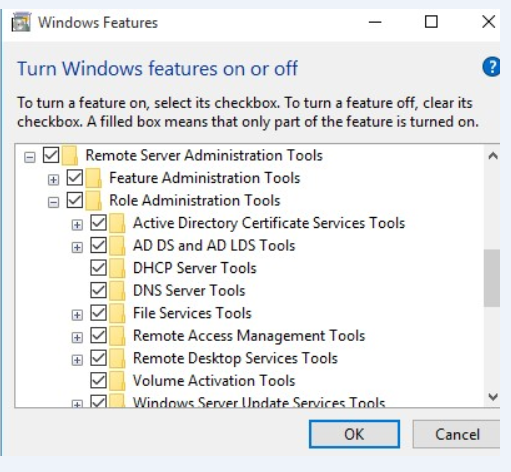This screenshot has width=511, height=472.
Task: Turn off DNS Server Tools checkbox
Action: [98, 291]
